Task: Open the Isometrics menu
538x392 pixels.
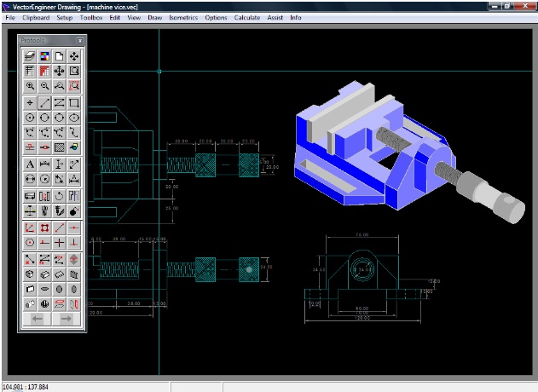Action: tap(183, 18)
